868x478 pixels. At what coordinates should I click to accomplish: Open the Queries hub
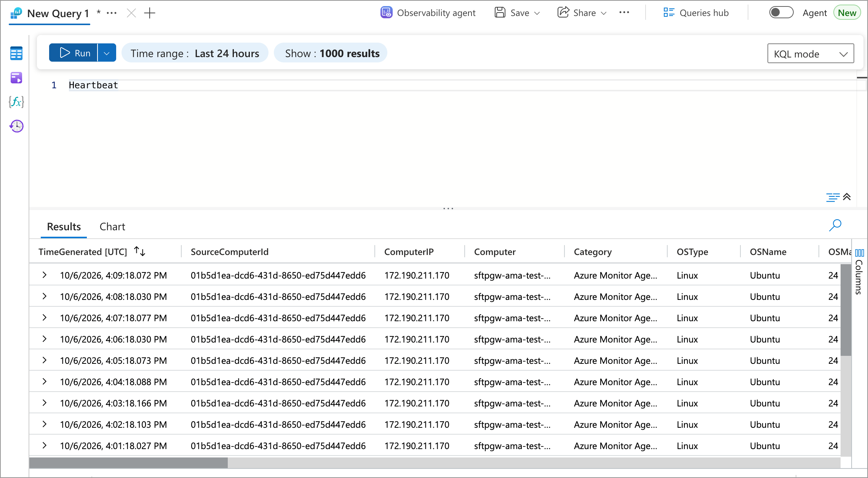[x=696, y=13]
